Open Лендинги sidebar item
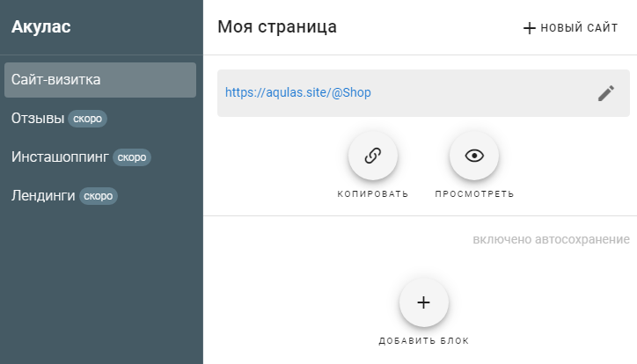The width and height of the screenshot is (637, 364). (43, 196)
